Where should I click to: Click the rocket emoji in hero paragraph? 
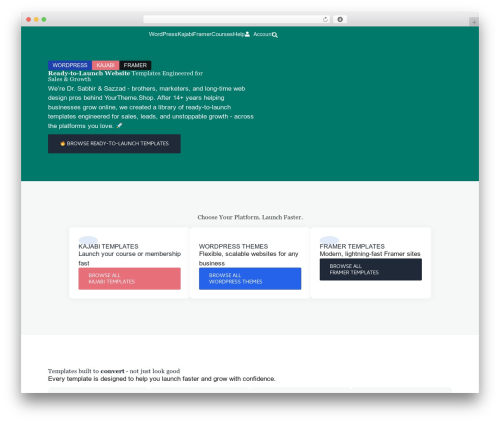[x=119, y=126]
